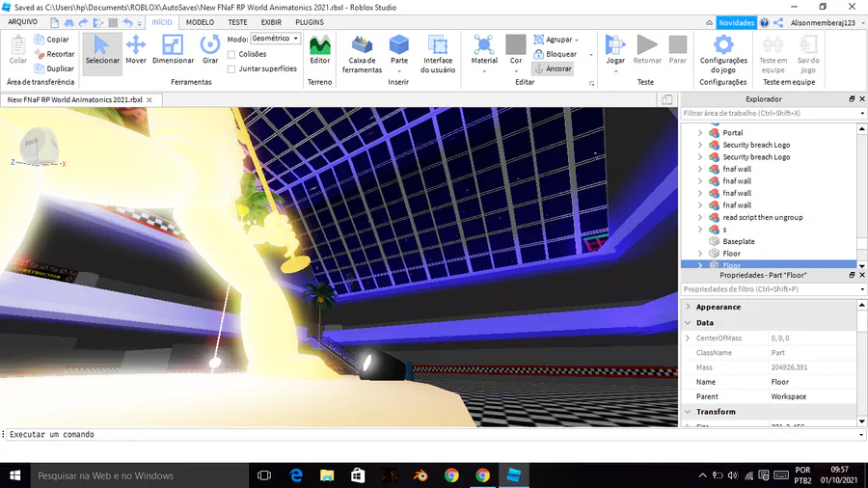
Task: Click the Novidades button
Action: (x=736, y=23)
